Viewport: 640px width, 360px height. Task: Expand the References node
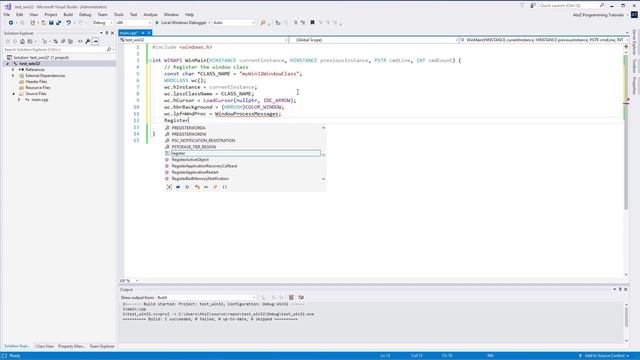click(x=13, y=70)
